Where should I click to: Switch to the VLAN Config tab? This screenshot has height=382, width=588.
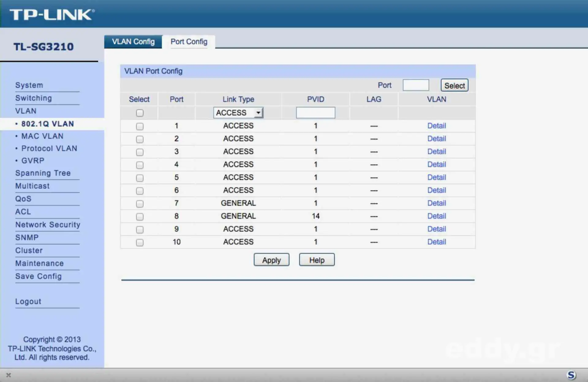tap(133, 42)
